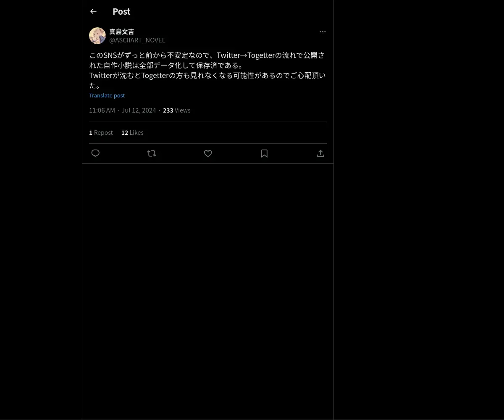Click Translate post
This screenshot has height=420, width=504.
click(x=107, y=95)
